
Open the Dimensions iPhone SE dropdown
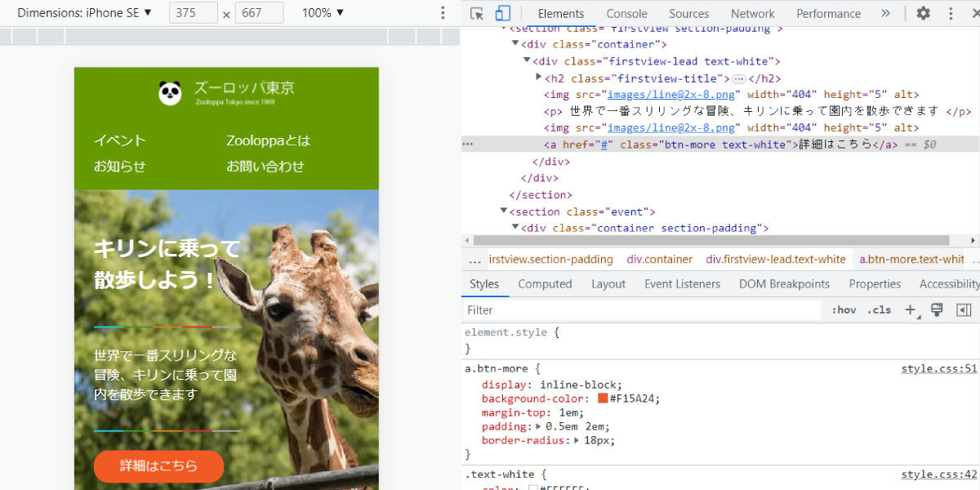pyautogui.click(x=84, y=13)
